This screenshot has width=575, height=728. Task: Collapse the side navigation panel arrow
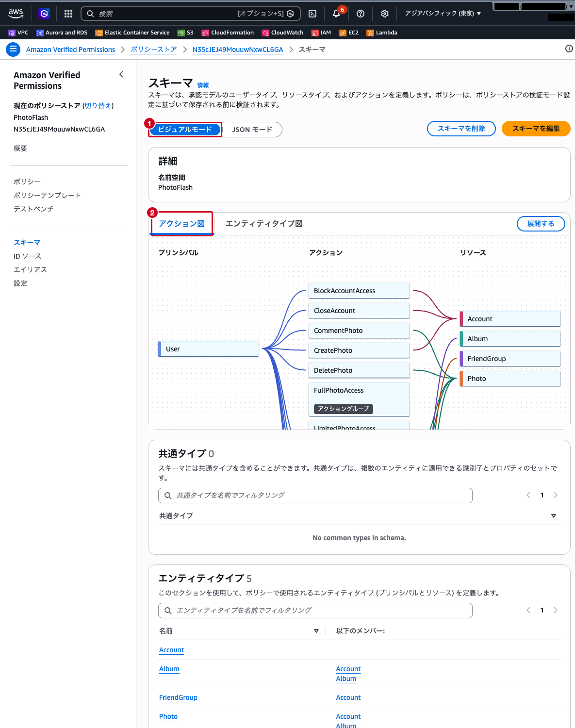click(x=121, y=74)
